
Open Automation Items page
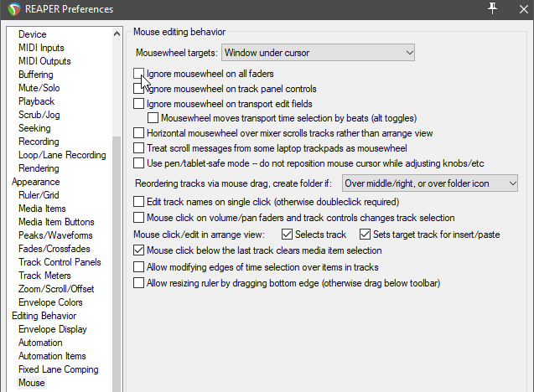click(x=52, y=356)
